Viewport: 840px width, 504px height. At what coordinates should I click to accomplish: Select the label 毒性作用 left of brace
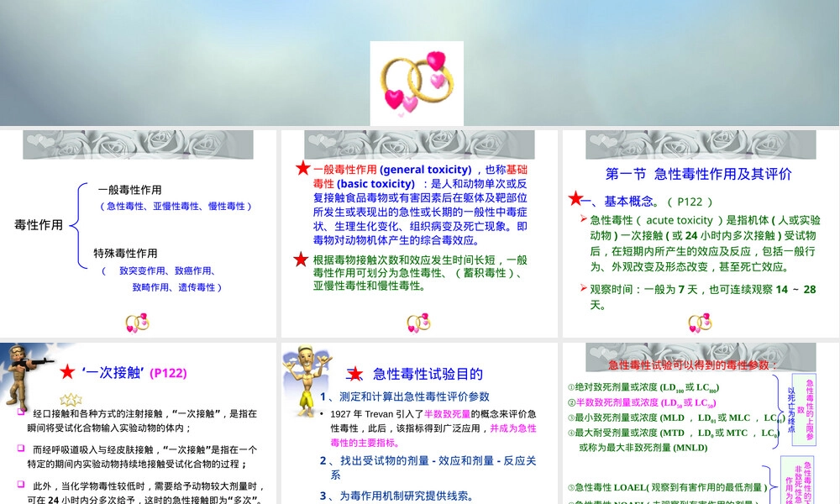[x=39, y=225]
